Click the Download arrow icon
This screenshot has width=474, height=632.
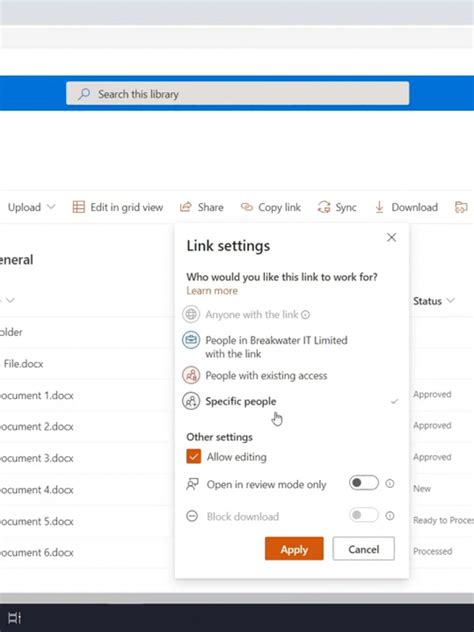(379, 207)
